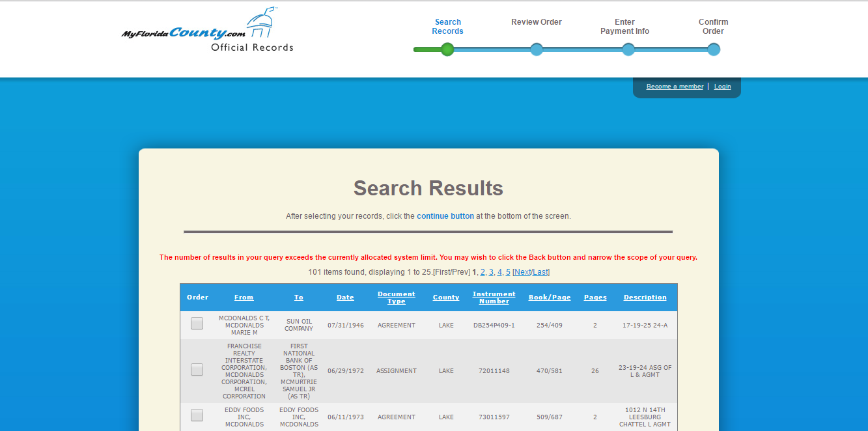Select the Franchise Realty assignment record checkbox
The height and width of the screenshot is (431, 868).
coord(197,370)
